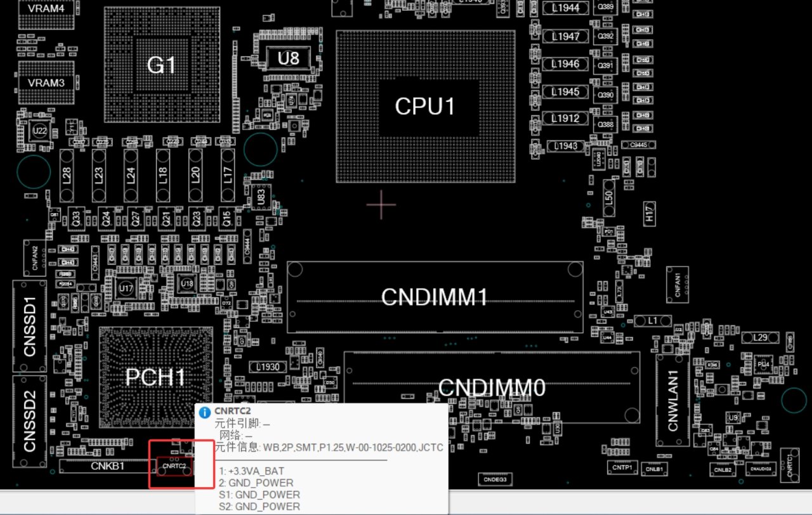Select the G1 GPU chip
This screenshot has width=812, height=515.
[160, 65]
